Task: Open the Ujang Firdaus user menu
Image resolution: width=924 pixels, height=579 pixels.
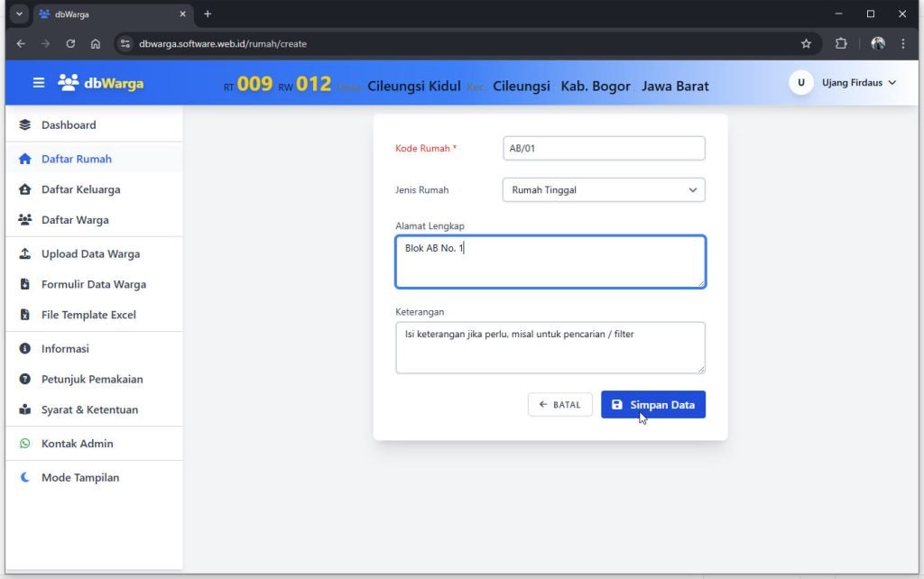Action: (844, 83)
